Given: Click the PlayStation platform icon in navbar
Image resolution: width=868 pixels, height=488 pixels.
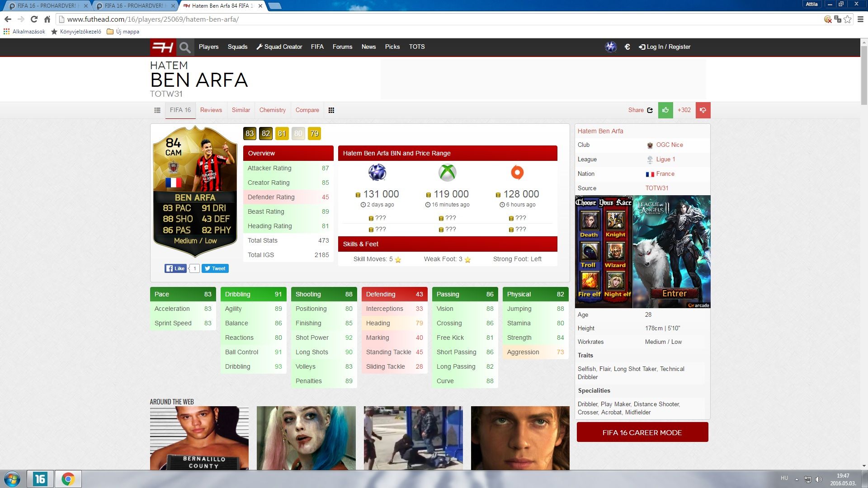Looking at the screenshot, I should click(x=611, y=47).
